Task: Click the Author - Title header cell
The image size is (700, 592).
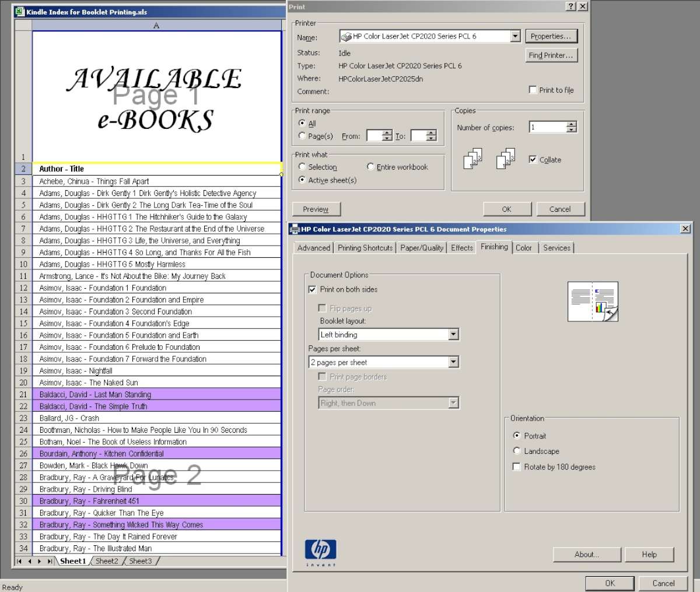Action: click(156, 169)
